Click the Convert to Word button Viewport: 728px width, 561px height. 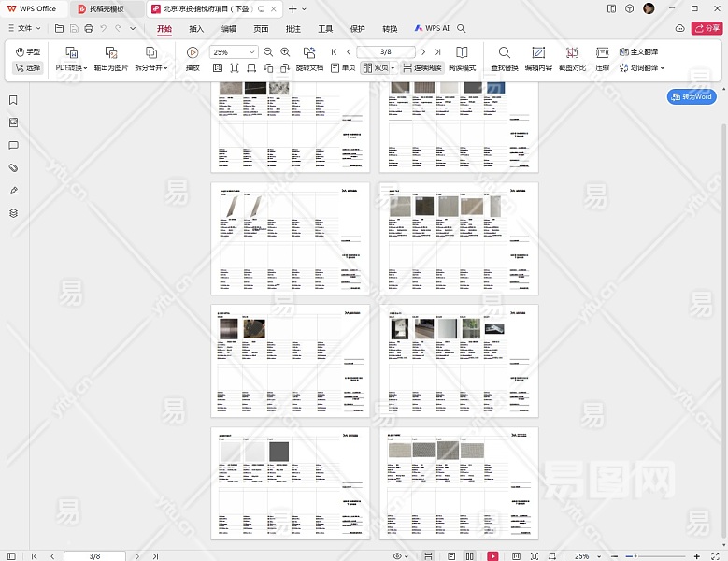click(x=692, y=97)
